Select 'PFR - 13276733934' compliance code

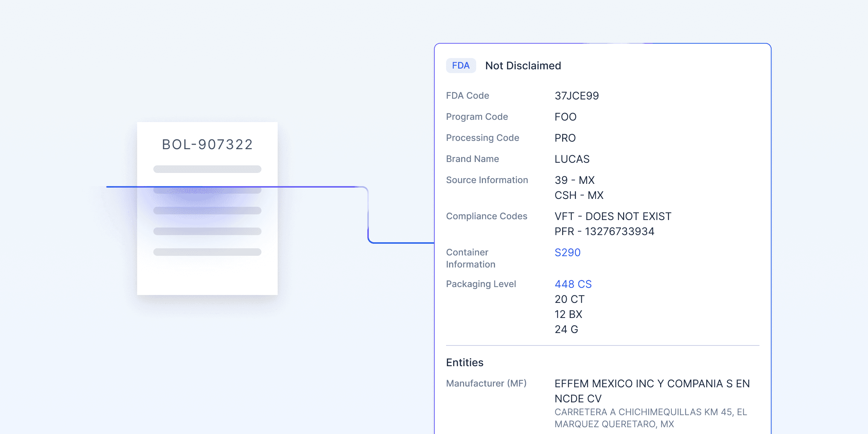pyautogui.click(x=604, y=231)
